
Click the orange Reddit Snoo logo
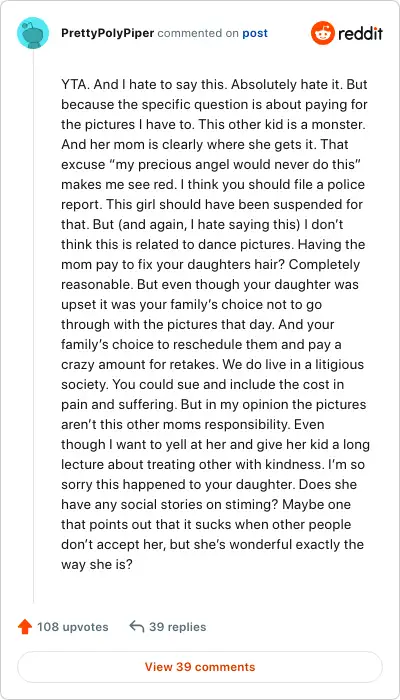pyautogui.click(x=323, y=33)
